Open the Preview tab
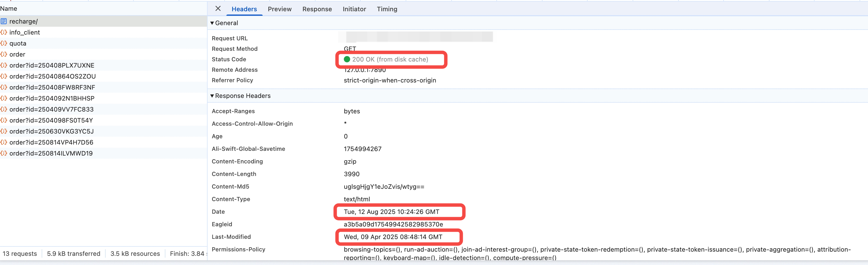The image size is (868, 265). [279, 9]
